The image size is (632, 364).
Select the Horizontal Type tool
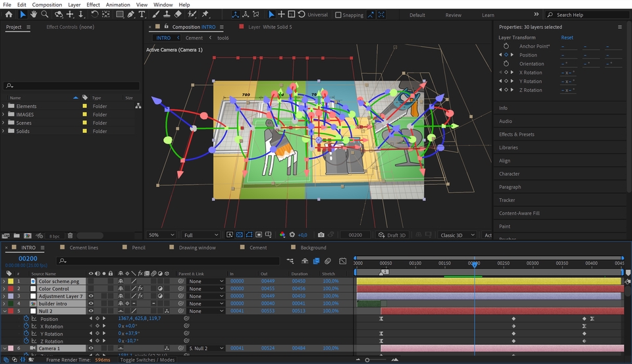click(x=142, y=14)
